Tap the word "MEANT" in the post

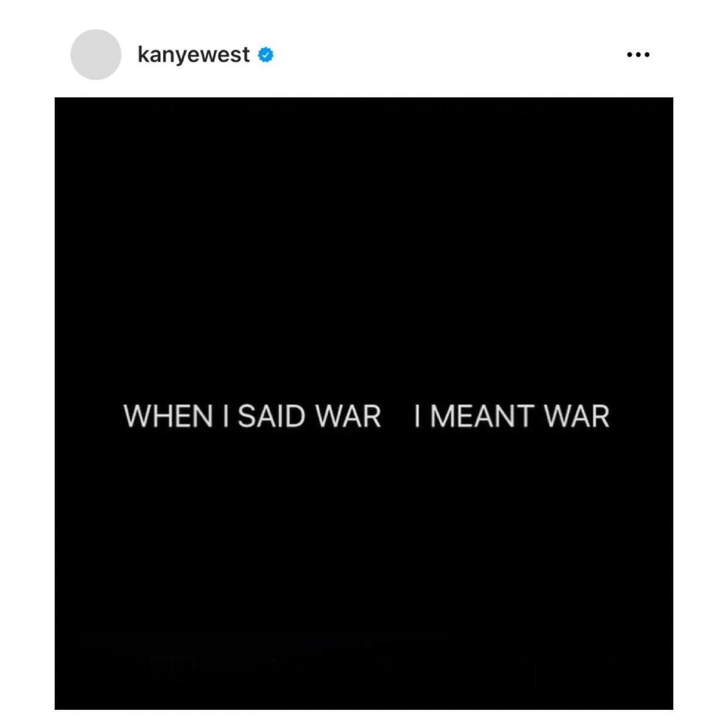[481, 416]
